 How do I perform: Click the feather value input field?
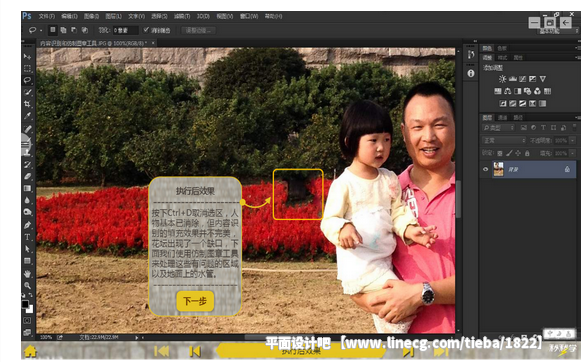coord(125,30)
